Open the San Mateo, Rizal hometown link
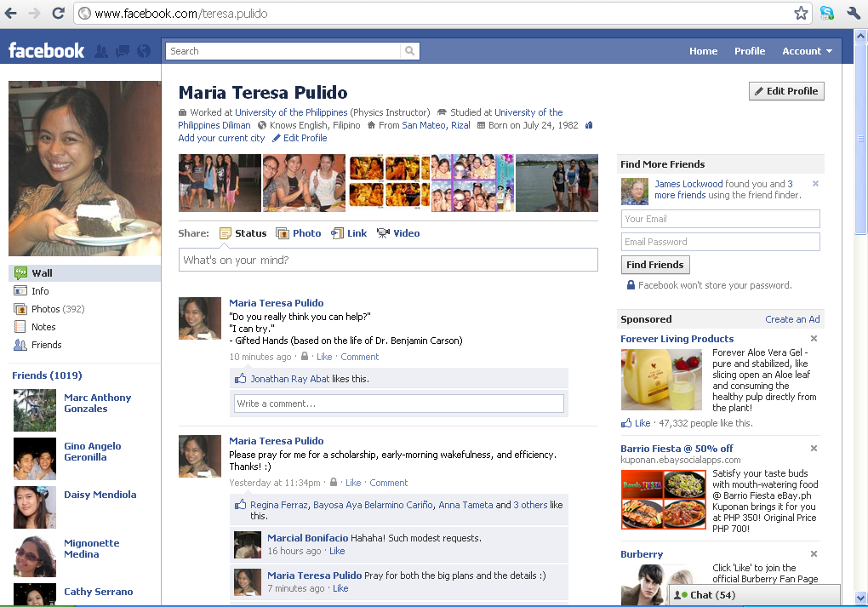This screenshot has height=607, width=868. (436, 125)
